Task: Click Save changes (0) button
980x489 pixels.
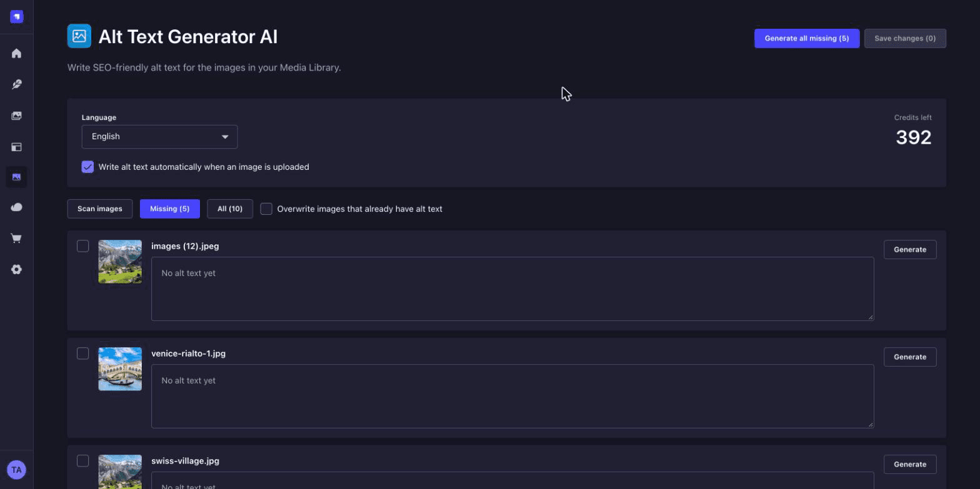Action: (905, 38)
